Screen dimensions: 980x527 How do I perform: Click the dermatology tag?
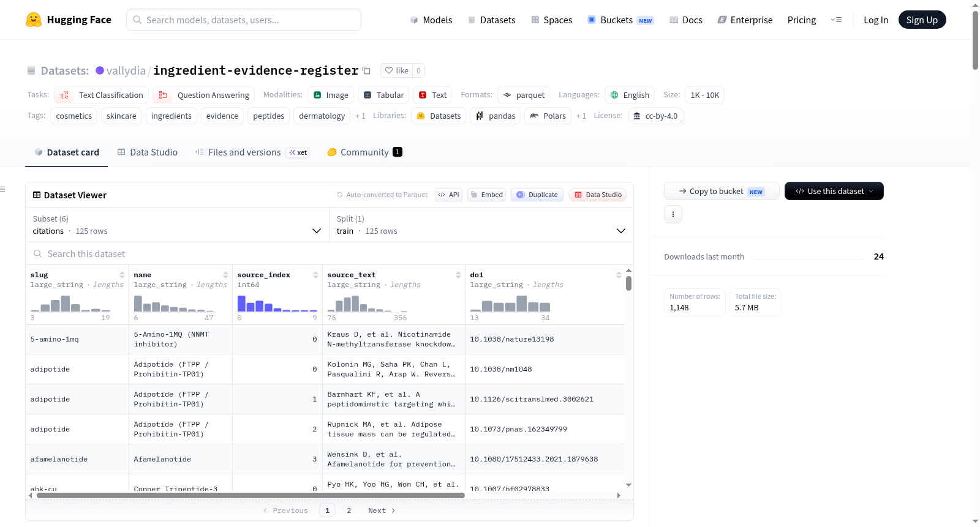(322, 116)
